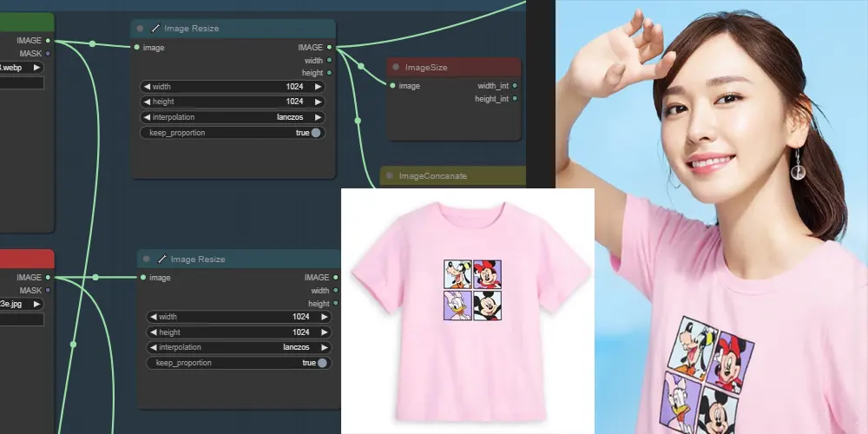Select the ImageSize node title
This screenshot has height=434, width=868.
pyautogui.click(x=426, y=68)
